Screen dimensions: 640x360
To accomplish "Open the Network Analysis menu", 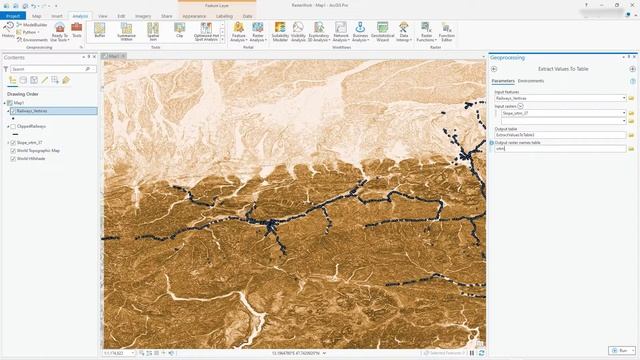I will tap(341, 32).
